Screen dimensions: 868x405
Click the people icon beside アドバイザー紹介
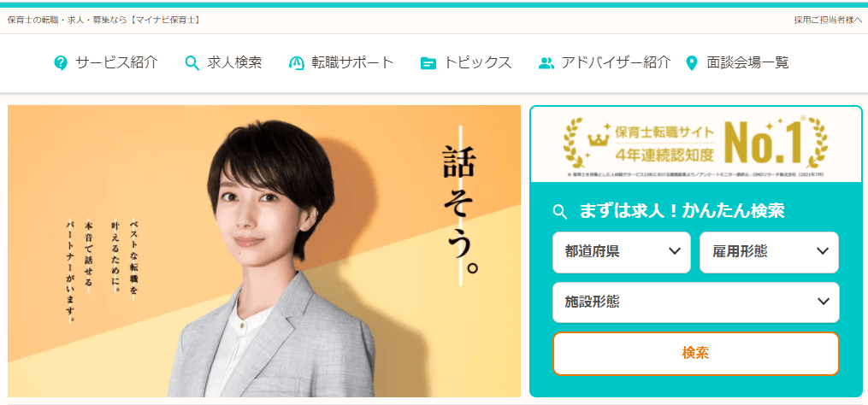tap(546, 63)
